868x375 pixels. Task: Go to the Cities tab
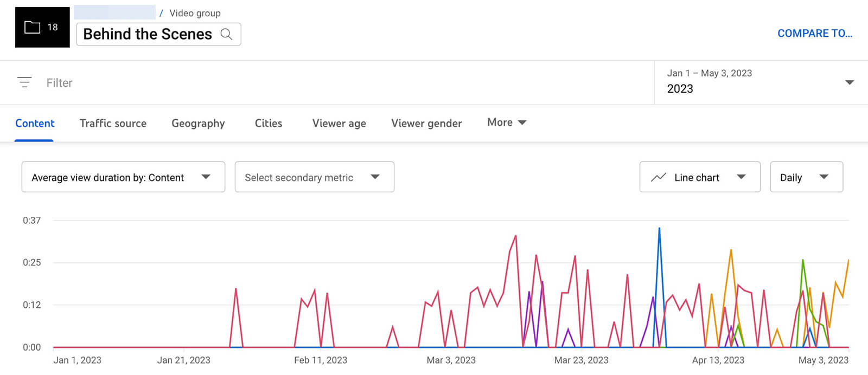(x=269, y=123)
